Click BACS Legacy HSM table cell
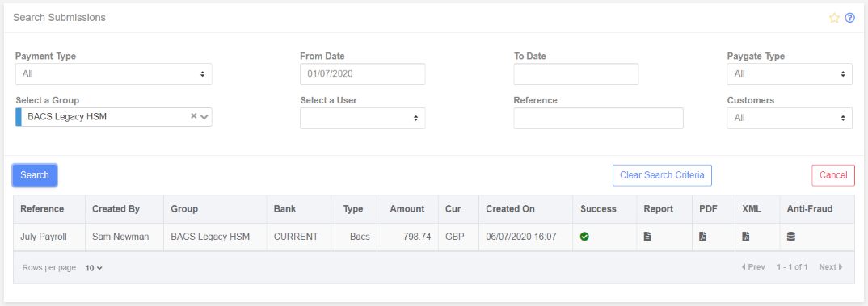The image size is (868, 306). 215,237
